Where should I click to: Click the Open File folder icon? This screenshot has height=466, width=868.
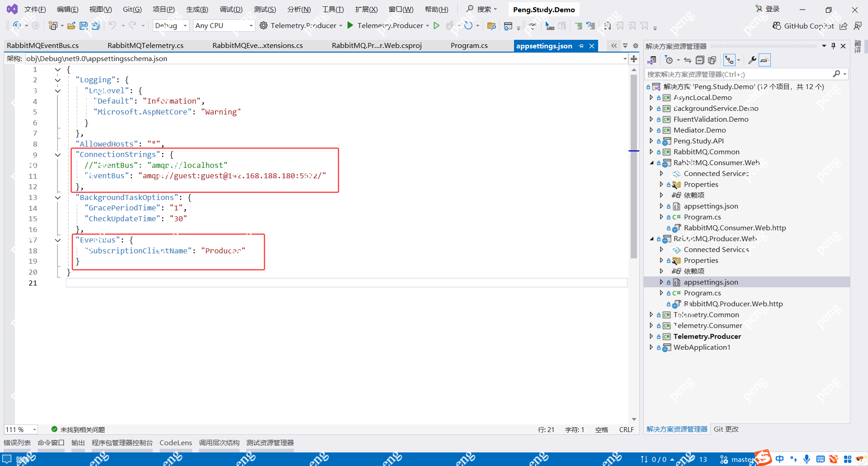(71, 26)
